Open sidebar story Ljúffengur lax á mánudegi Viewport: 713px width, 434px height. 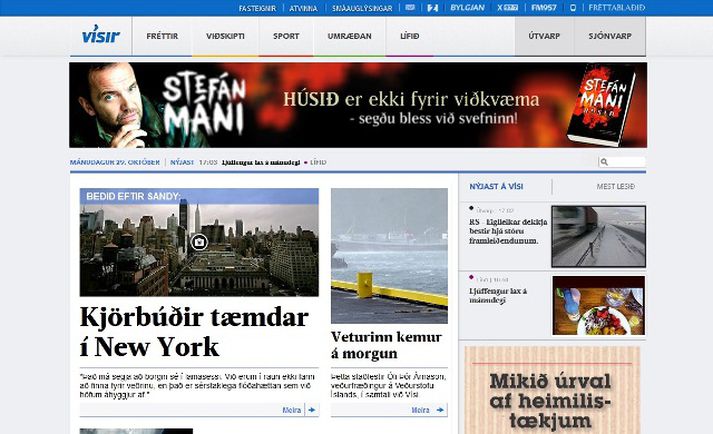pos(498,296)
